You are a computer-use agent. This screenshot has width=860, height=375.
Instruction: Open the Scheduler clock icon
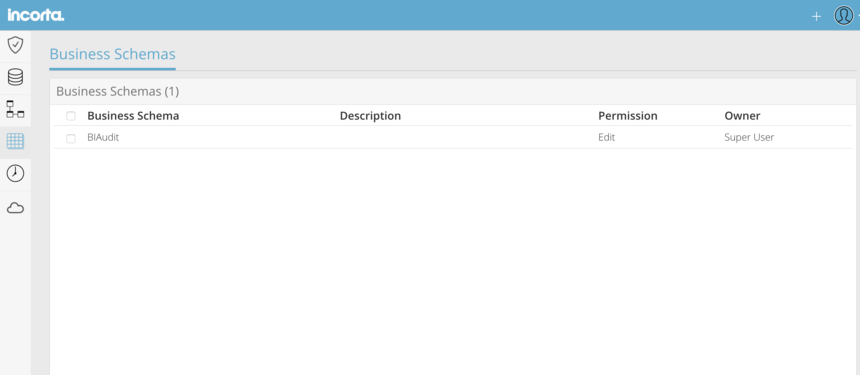tap(15, 173)
